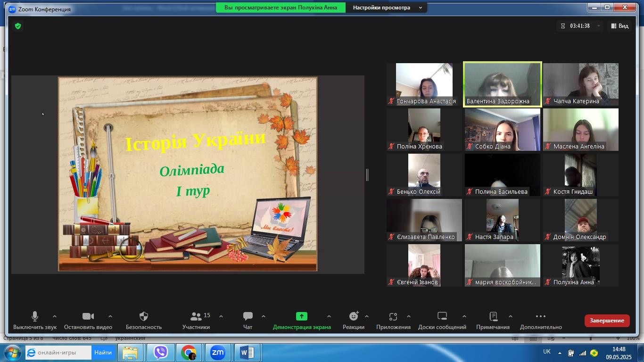Open Windows Start menu
This screenshot has height=362, width=644.
12,353
